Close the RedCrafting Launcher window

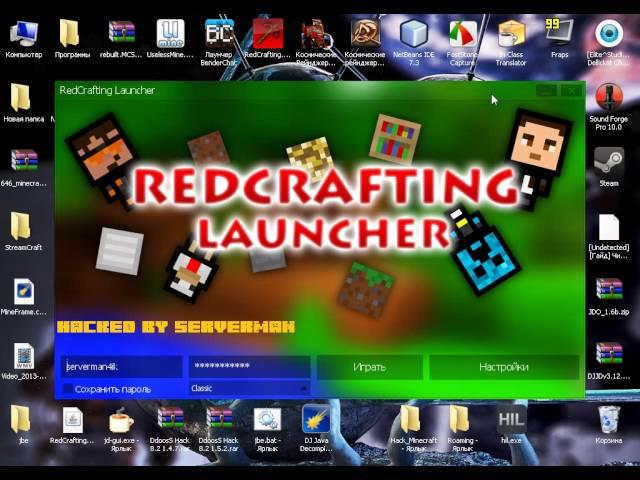(571, 91)
